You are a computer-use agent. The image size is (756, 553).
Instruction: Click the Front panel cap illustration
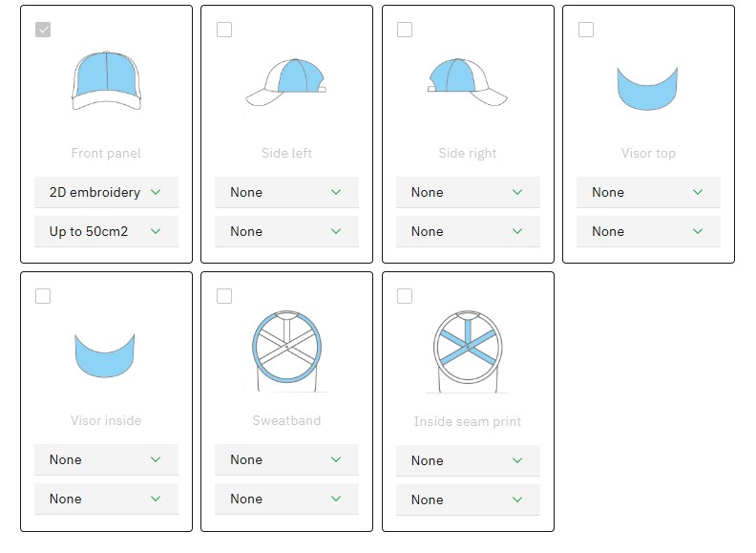[106, 80]
